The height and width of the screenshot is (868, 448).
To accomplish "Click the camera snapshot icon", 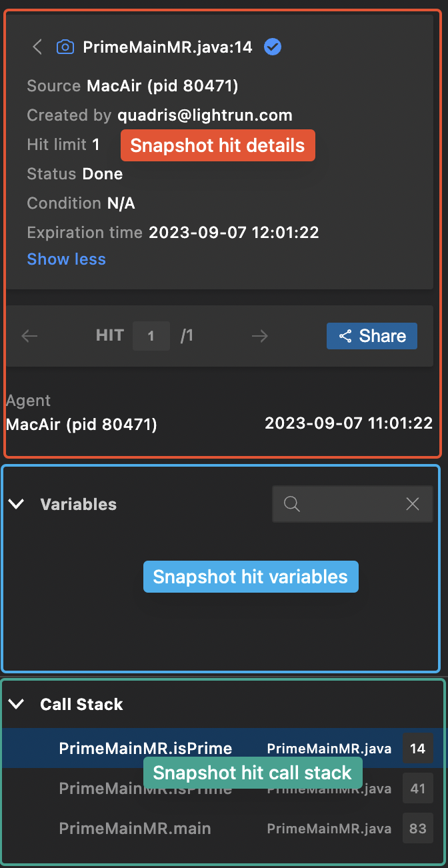I will pos(65,47).
